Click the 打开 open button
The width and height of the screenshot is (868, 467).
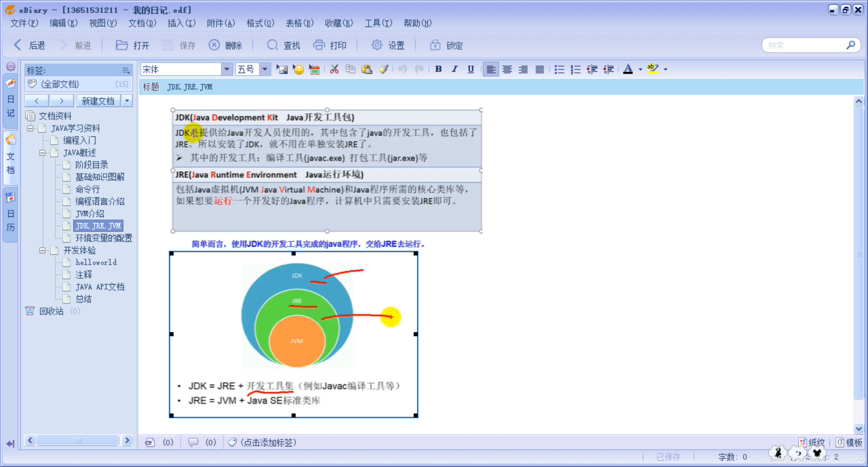pyautogui.click(x=132, y=45)
